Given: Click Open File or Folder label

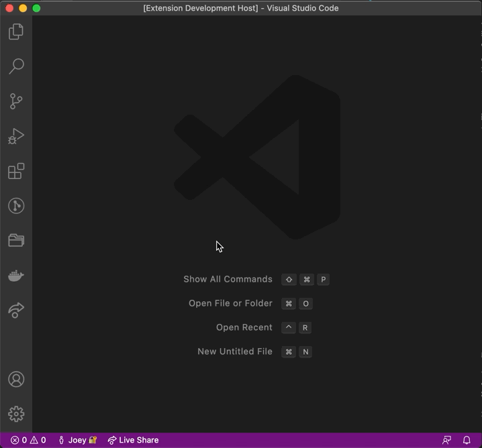Looking at the screenshot, I should coord(230,303).
